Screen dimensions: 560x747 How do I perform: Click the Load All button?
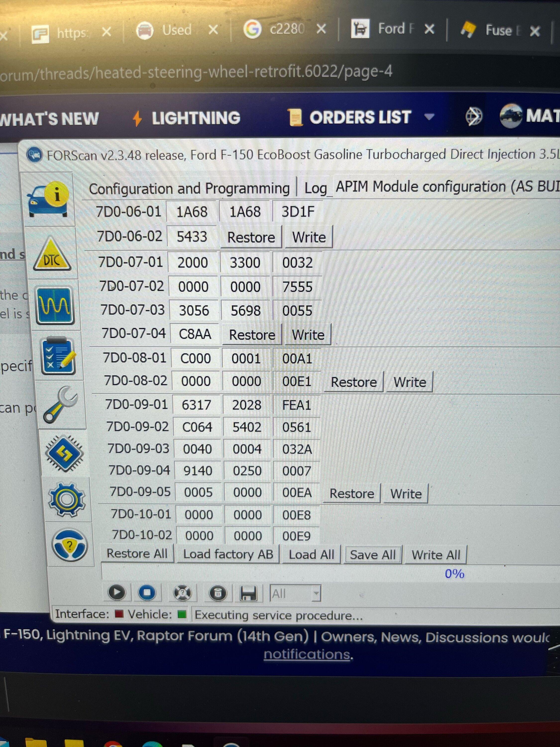coord(311,555)
